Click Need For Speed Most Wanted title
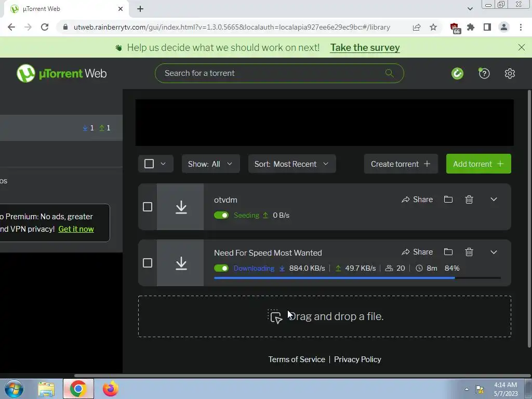Viewport: 532px width, 399px height. [x=268, y=253]
